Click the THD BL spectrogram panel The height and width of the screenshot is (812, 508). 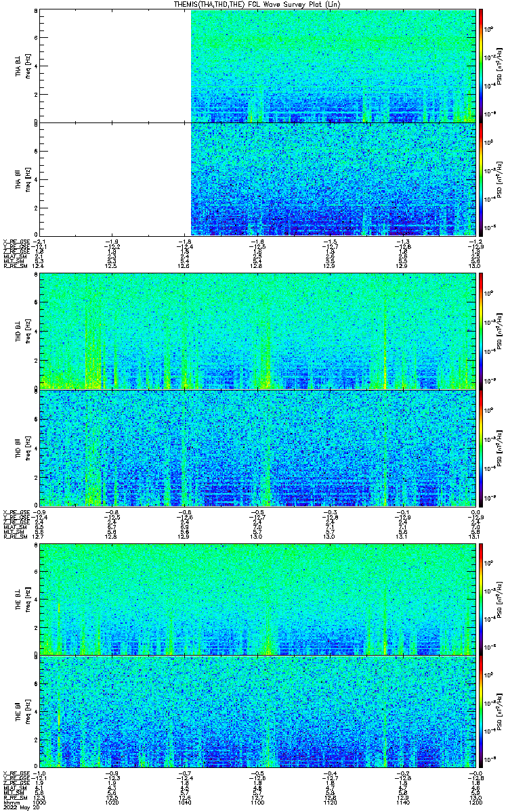[257, 331]
